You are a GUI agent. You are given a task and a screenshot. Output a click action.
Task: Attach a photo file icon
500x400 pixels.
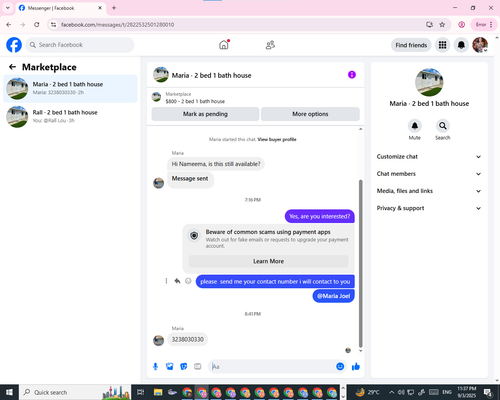[x=169, y=367]
